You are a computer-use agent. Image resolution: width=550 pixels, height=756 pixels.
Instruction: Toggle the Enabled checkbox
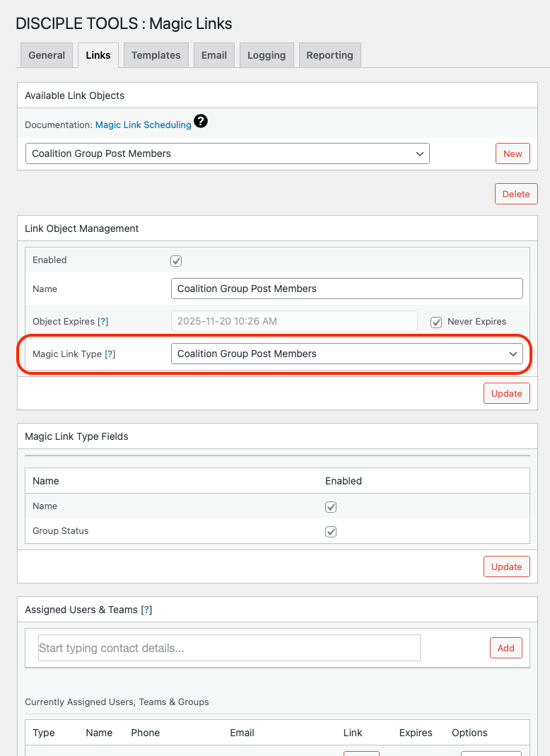(x=177, y=260)
